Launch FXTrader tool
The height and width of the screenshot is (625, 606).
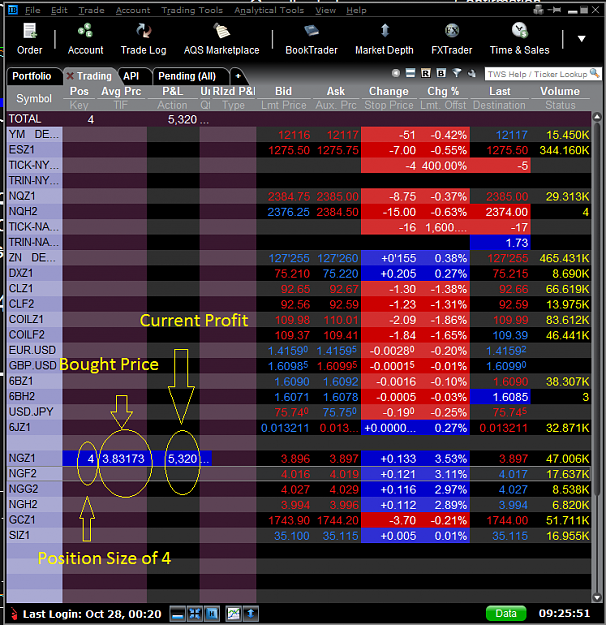point(452,39)
